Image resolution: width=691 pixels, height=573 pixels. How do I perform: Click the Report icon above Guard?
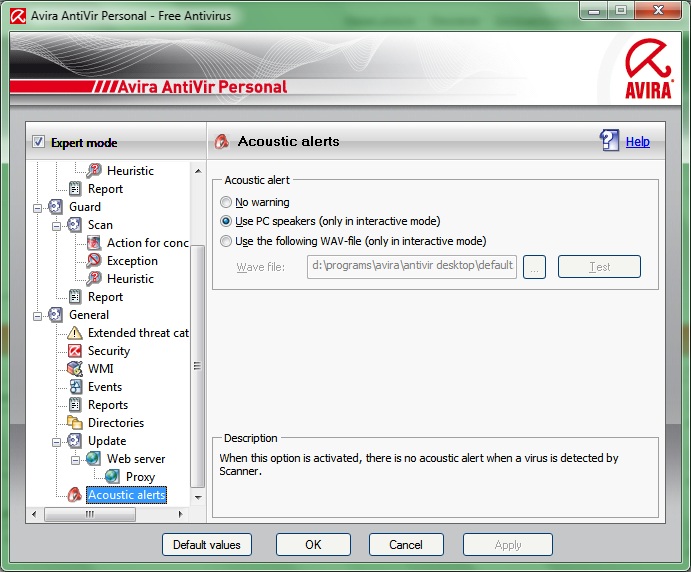[x=75, y=189]
